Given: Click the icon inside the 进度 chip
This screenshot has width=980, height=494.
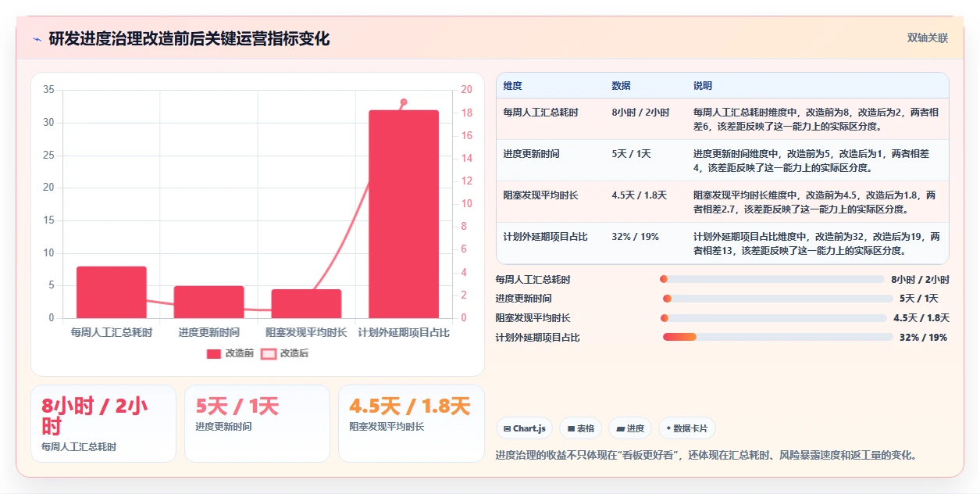Looking at the screenshot, I should click(621, 428).
